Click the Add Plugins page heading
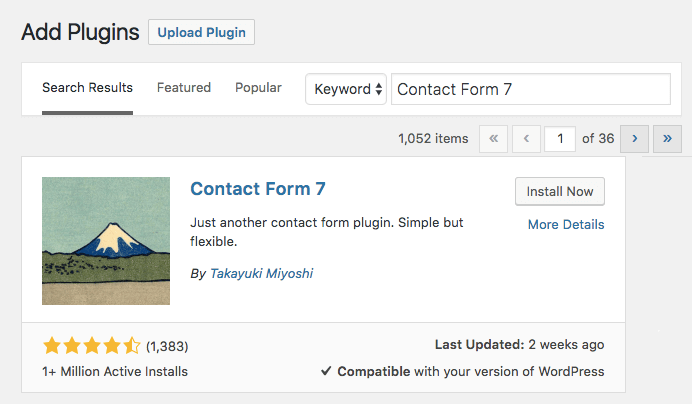The height and width of the screenshot is (404, 692). [80, 32]
